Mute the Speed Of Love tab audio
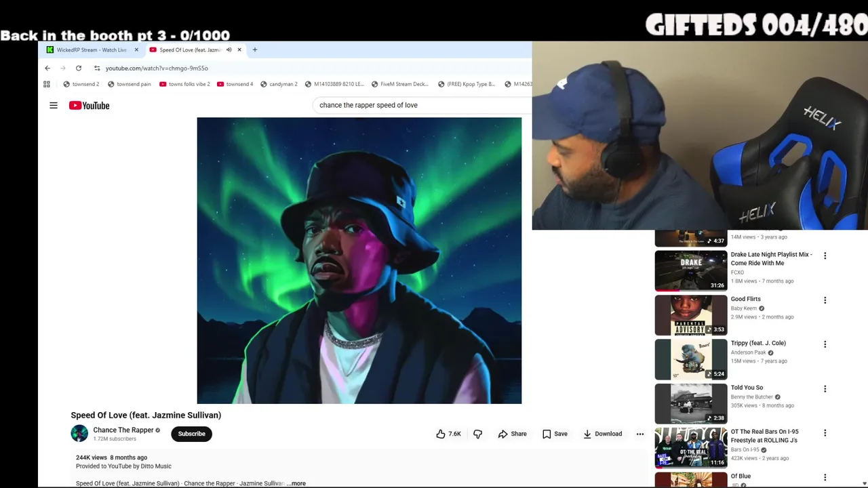Viewport: 868px width, 488px height. (229, 49)
